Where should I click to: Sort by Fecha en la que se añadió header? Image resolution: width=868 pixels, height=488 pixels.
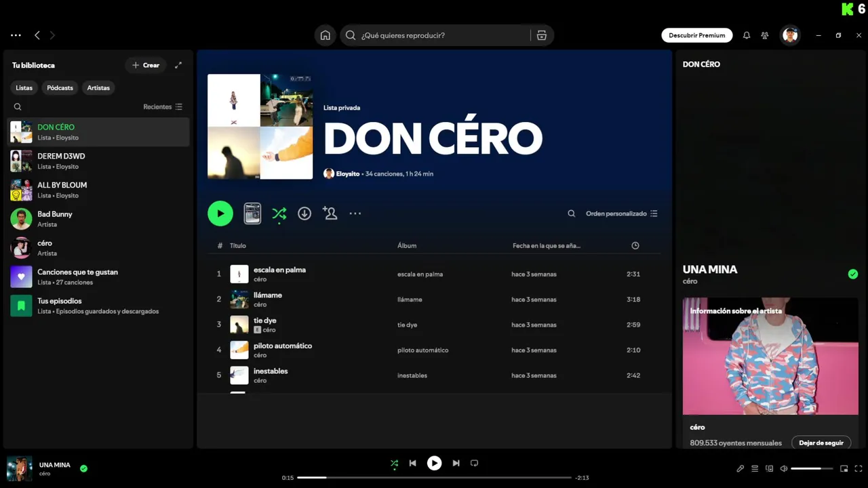(x=547, y=245)
